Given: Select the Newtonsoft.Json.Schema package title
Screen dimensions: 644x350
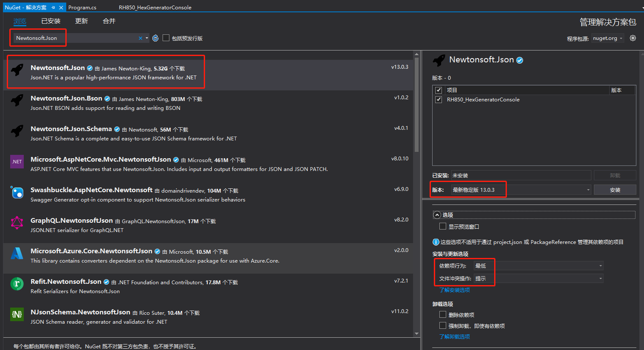Looking at the screenshot, I should click(71, 129).
